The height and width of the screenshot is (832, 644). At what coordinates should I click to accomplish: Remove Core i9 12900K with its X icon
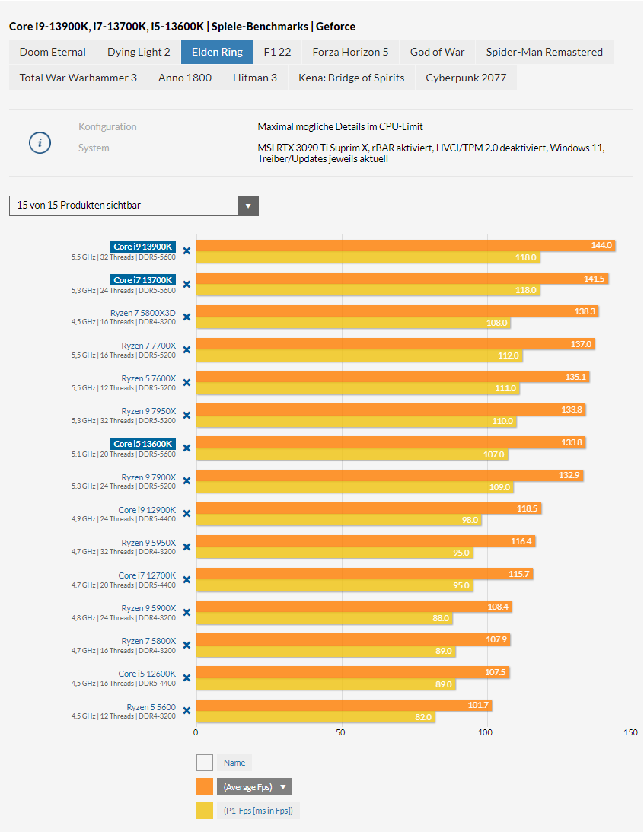click(187, 514)
